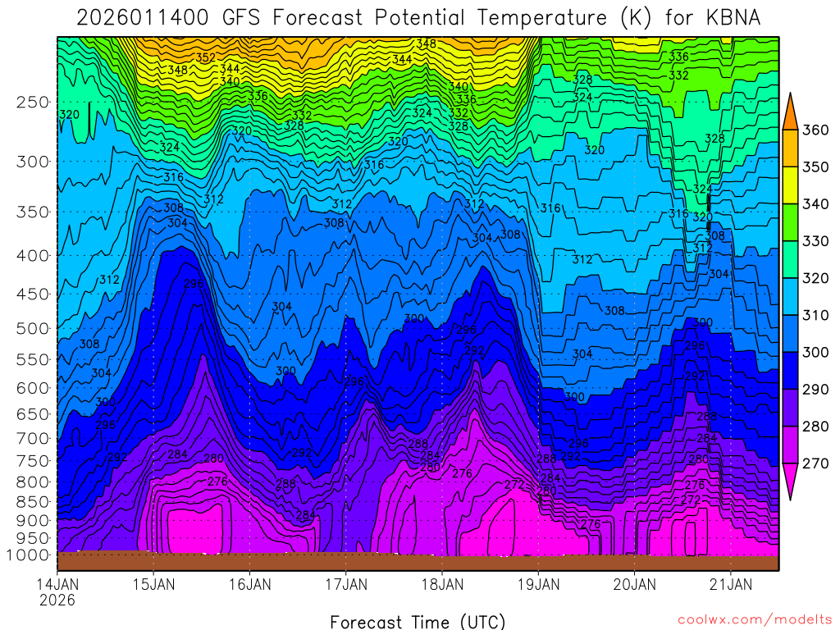Select the yellow colorbar segment between 340 and 350
This screenshot has width=840, height=630.
click(x=790, y=185)
